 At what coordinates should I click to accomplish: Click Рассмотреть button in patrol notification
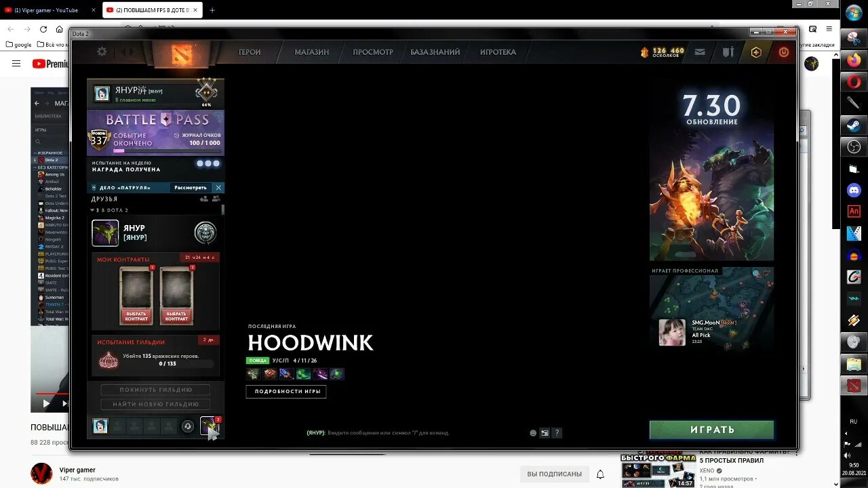191,188
